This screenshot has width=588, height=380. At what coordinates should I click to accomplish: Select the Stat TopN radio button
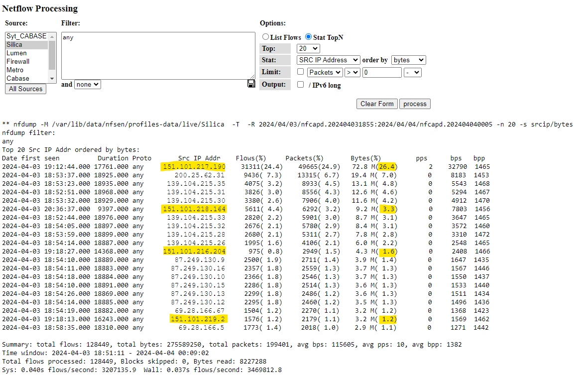click(x=309, y=37)
